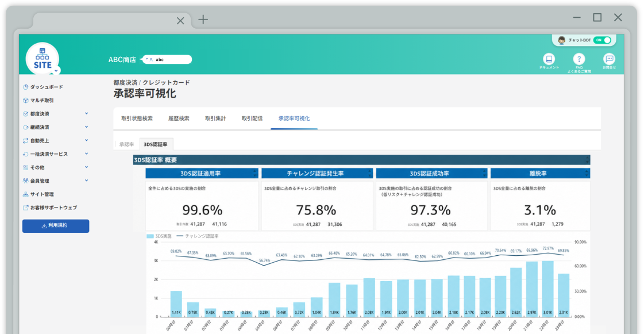644x334 pixels.
Task: Expand the 都度決済 menu chevron
Action: click(86, 113)
